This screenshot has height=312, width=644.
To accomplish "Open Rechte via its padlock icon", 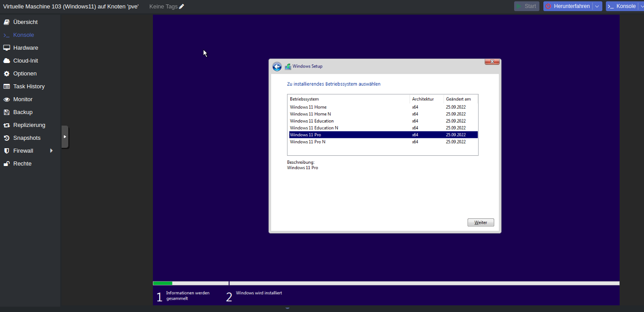I will pos(7,164).
